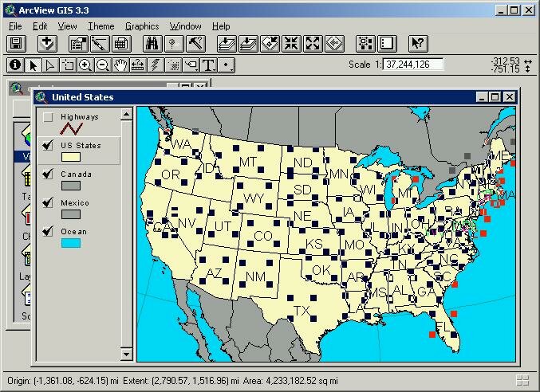
Task: Click the Find binoculars icon
Action: 152,44
